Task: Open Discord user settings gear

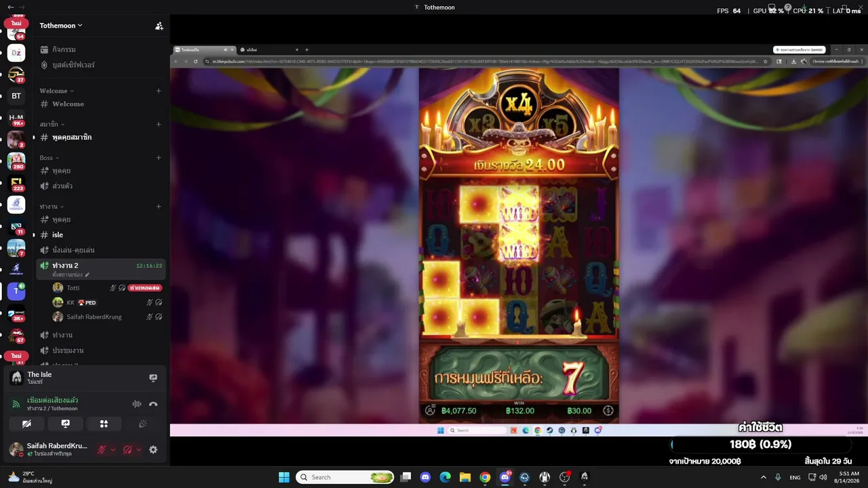Action: 153,449
